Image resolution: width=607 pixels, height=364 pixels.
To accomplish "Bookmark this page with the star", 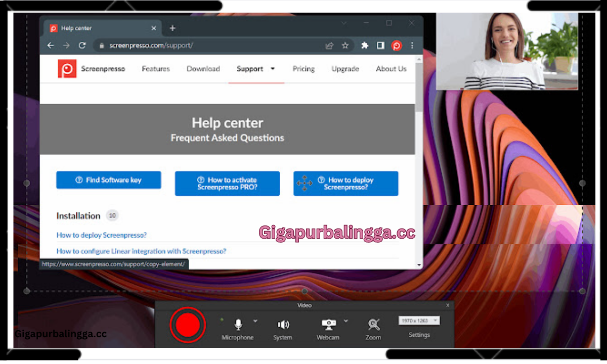I will click(345, 45).
